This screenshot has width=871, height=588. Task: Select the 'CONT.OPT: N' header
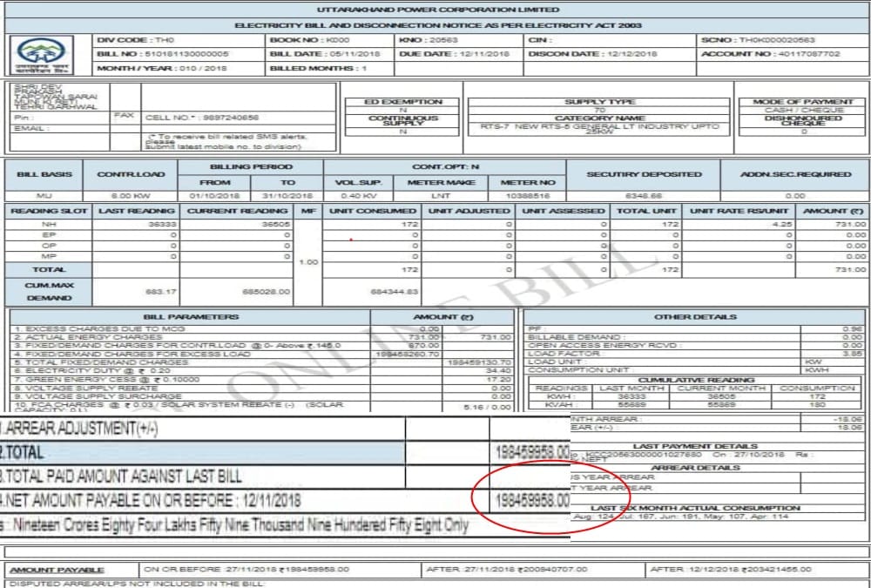click(445, 166)
